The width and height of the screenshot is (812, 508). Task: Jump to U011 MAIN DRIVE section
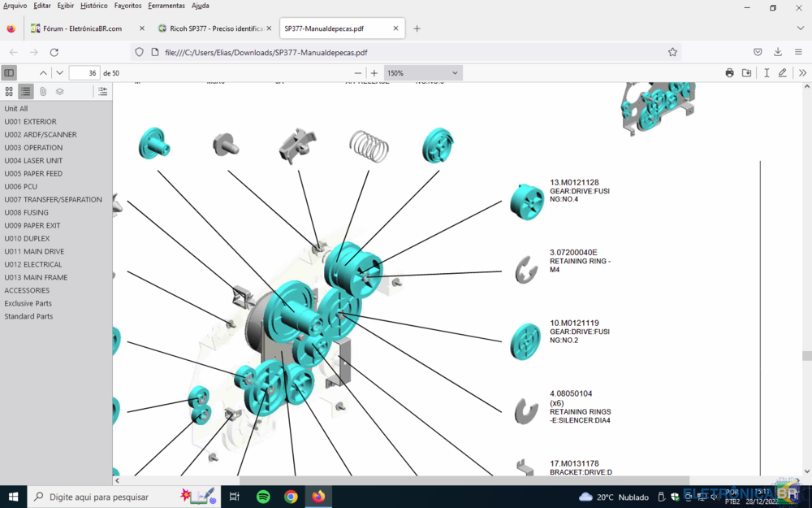point(33,252)
